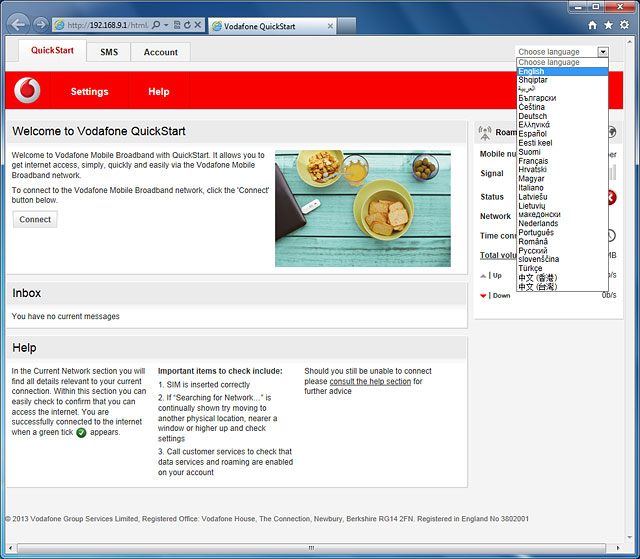
Task: Choose 中文 (台灣) language option
Action: (x=562, y=287)
